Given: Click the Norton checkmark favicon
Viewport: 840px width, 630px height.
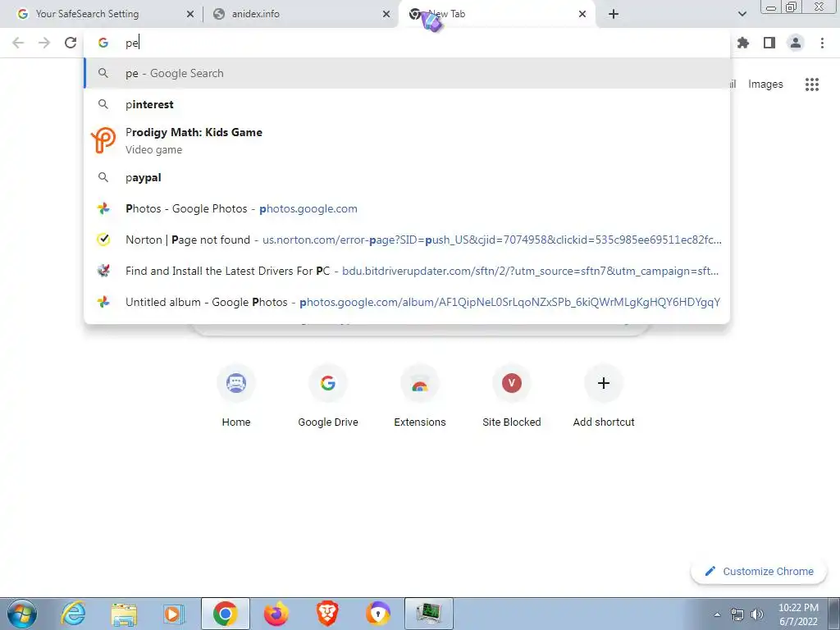Looking at the screenshot, I should pos(103,240).
